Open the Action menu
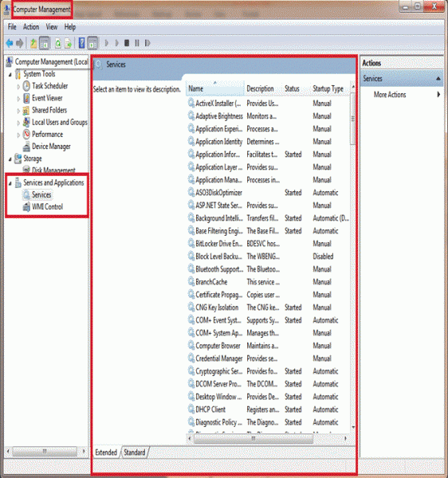The image size is (448, 478). 31,27
